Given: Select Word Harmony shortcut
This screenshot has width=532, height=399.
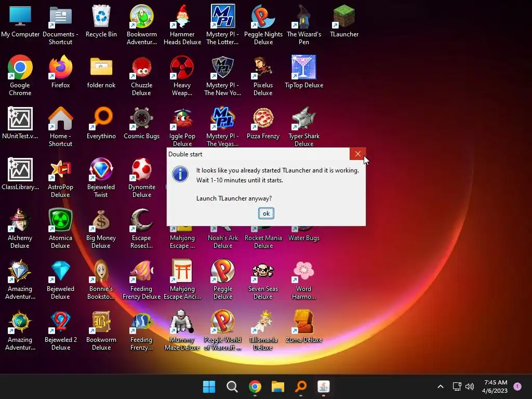Looking at the screenshot, I should (x=303, y=280).
